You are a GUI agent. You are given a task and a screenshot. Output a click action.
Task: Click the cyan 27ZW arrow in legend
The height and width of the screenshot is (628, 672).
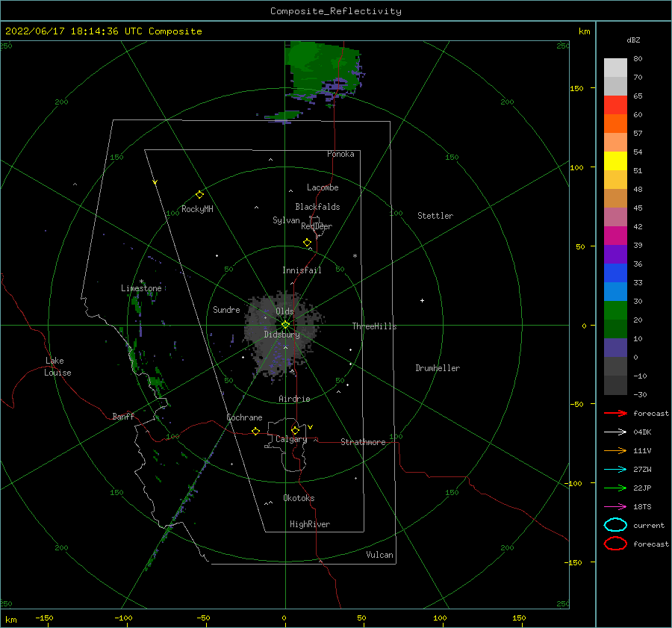click(x=615, y=470)
